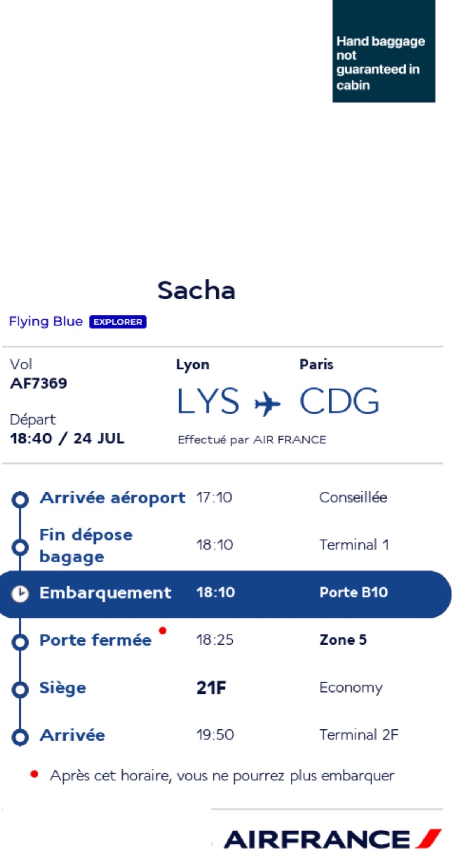The height and width of the screenshot is (868, 457).
Task: Click the red dot after Porte fermée
Action: click(163, 631)
